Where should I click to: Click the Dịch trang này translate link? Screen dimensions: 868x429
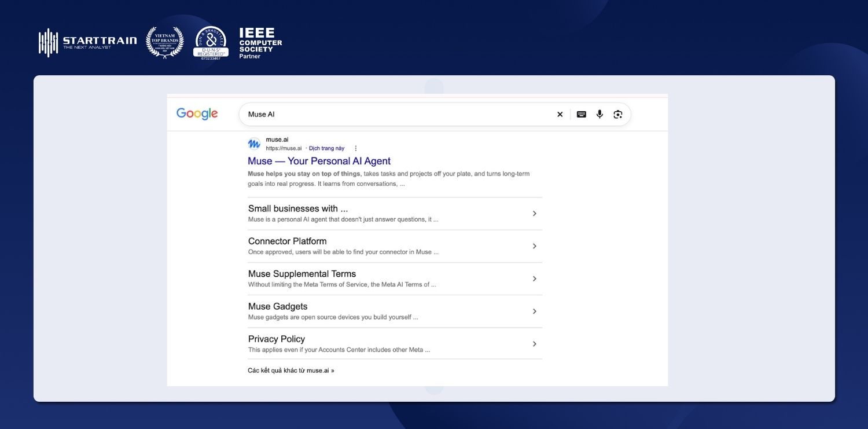point(326,148)
